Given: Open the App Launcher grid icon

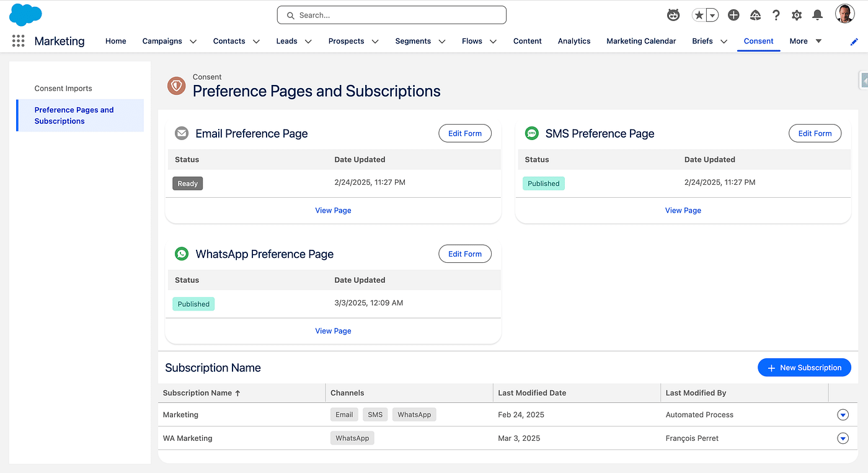Looking at the screenshot, I should [x=18, y=41].
